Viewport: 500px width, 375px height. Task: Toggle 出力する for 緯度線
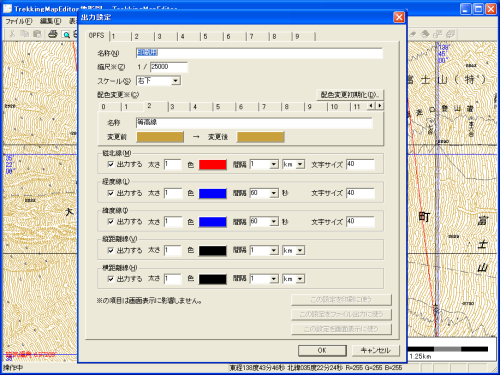111,222
